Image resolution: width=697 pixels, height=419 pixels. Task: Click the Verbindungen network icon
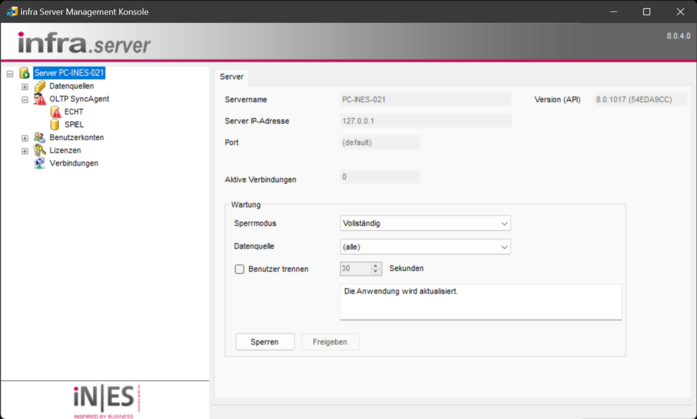tap(40, 163)
